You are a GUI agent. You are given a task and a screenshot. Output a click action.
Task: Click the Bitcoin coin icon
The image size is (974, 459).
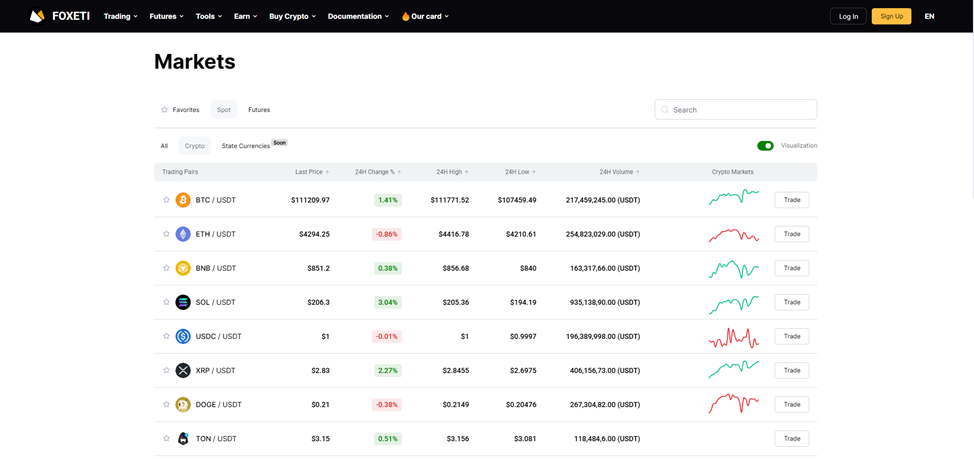click(x=183, y=200)
